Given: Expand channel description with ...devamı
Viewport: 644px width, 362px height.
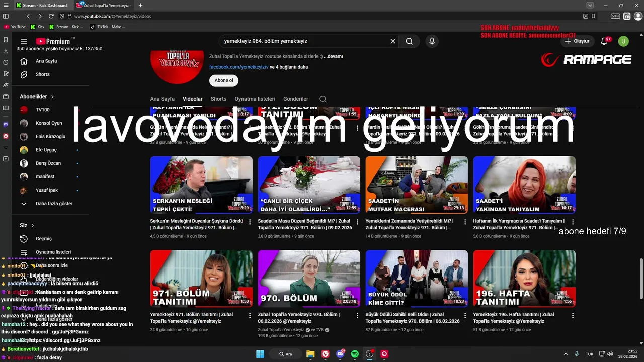Looking at the screenshot, I should (333, 56).
